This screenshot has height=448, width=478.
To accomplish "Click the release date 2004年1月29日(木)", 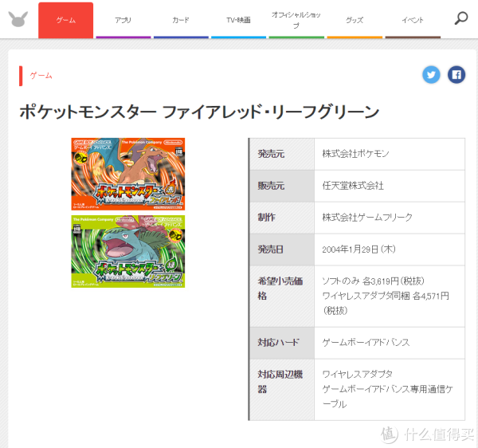I will 358,250.
